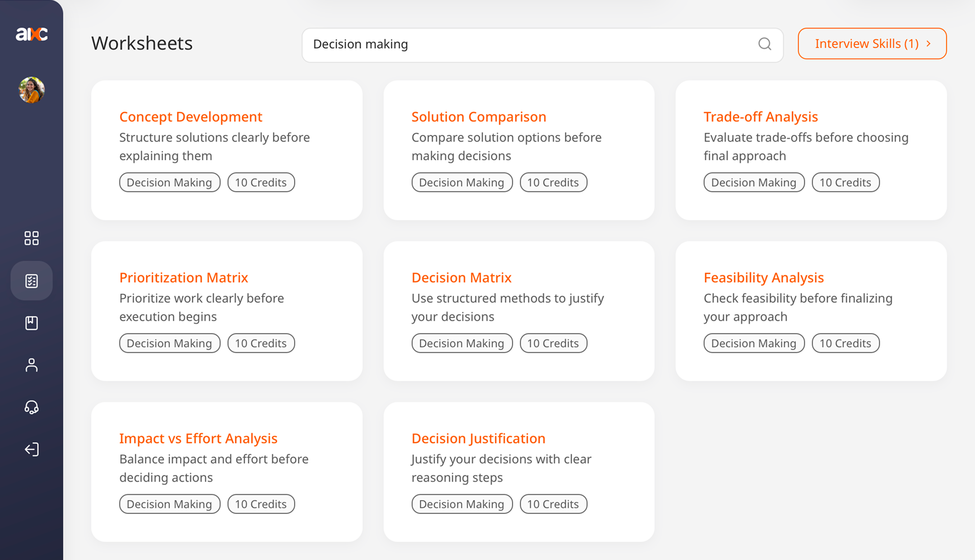This screenshot has width=975, height=560.
Task: Open the Trade-off Analysis worksheet
Action: tap(761, 117)
